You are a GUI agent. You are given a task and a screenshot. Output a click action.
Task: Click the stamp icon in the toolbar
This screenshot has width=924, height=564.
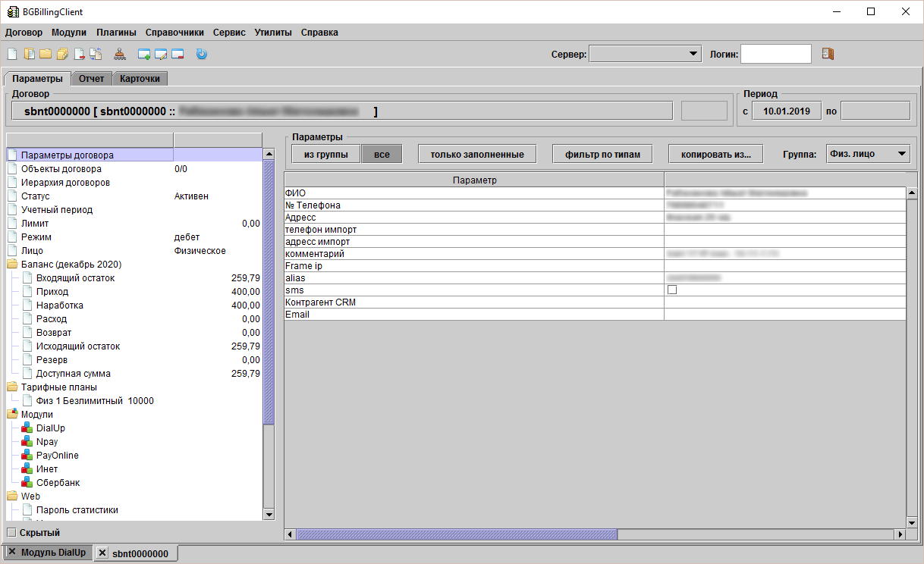click(120, 54)
